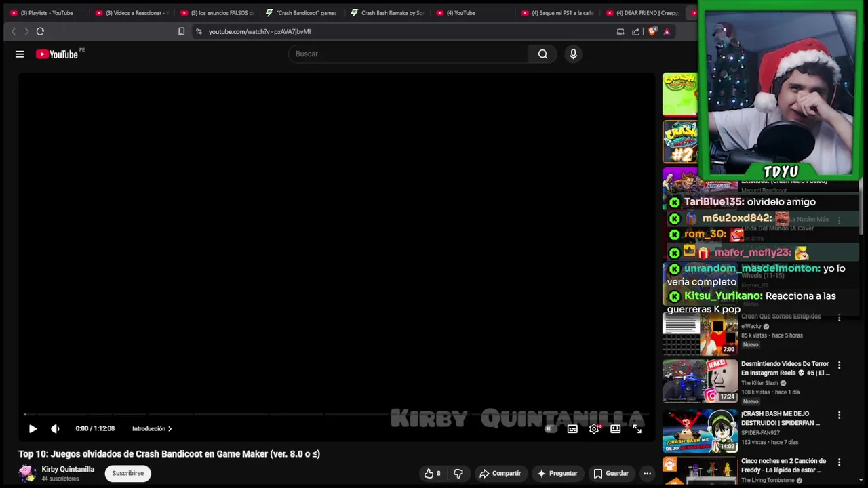Image resolution: width=868 pixels, height=488 pixels.
Task: Click the Brave Rewards triangle icon
Action: pyautogui.click(x=667, y=31)
